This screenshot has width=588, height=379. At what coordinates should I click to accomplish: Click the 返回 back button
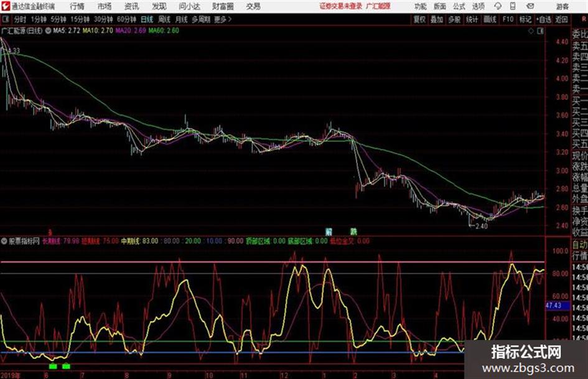561,19
